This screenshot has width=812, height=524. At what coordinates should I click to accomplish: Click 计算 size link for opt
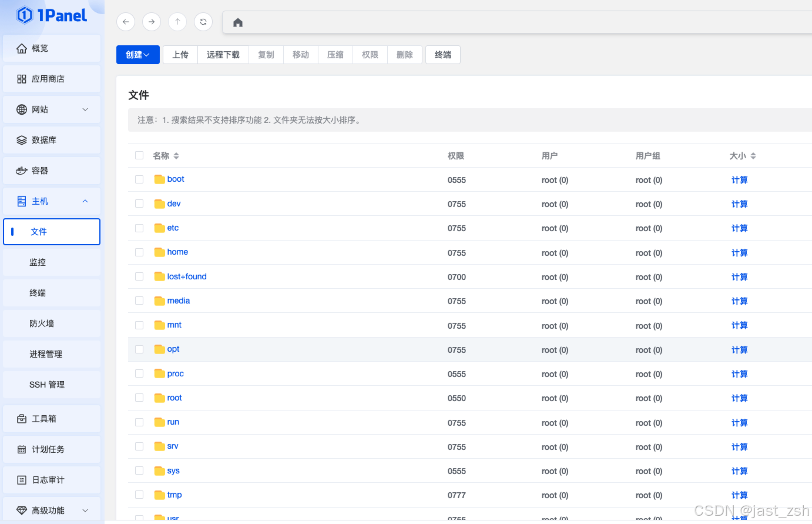pos(740,350)
